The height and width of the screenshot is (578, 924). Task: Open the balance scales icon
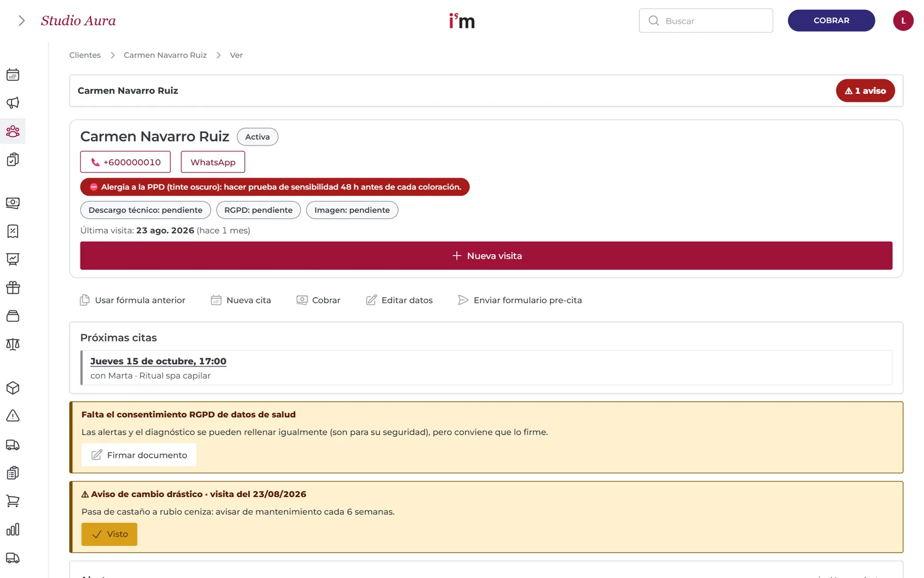(13, 344)
